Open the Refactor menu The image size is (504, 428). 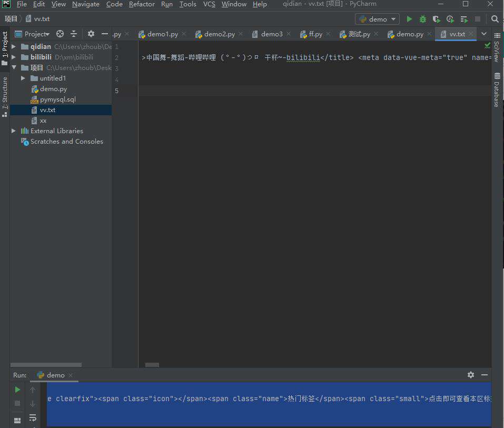142,4
